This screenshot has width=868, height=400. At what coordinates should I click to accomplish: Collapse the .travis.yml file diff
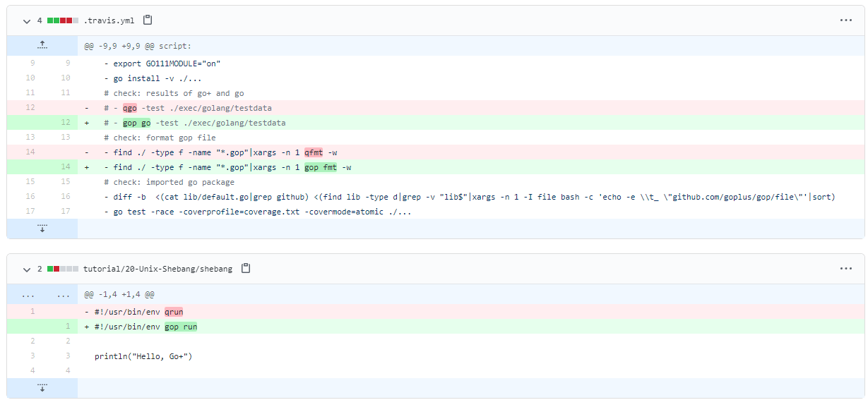pyautogui.click(x=27, y=20)
